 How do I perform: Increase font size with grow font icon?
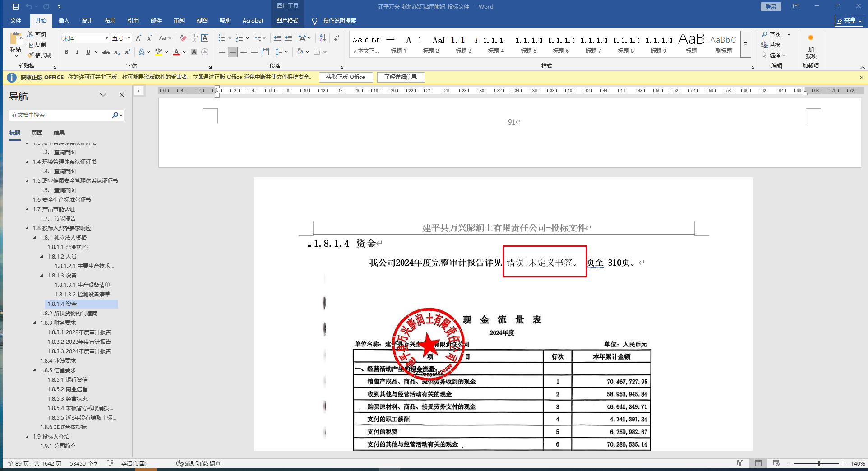139,38
